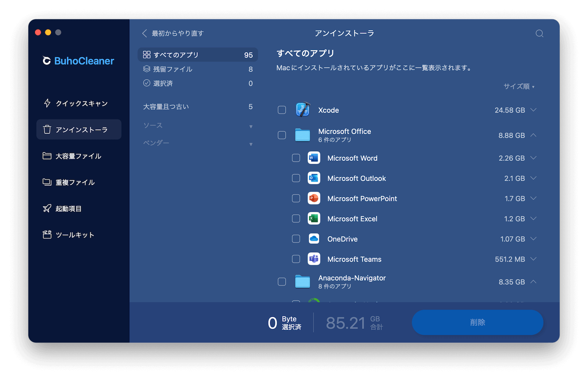Click the 8 件のアプリ subtitle under Anaconda-Navigator
This screenshot has height=380, width=588.
pyautogui.click(x=335, y=286)
